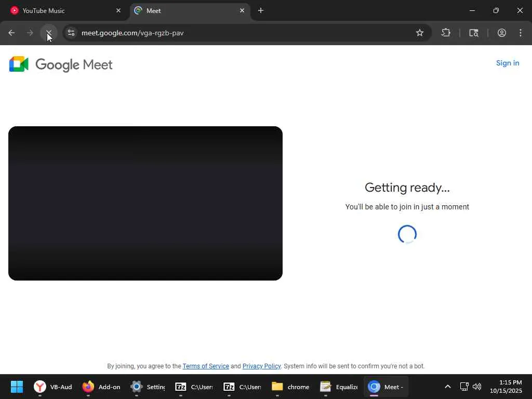Open the Chrome profile icon
This screenshot has height=399, width=532.
[502, 33]
